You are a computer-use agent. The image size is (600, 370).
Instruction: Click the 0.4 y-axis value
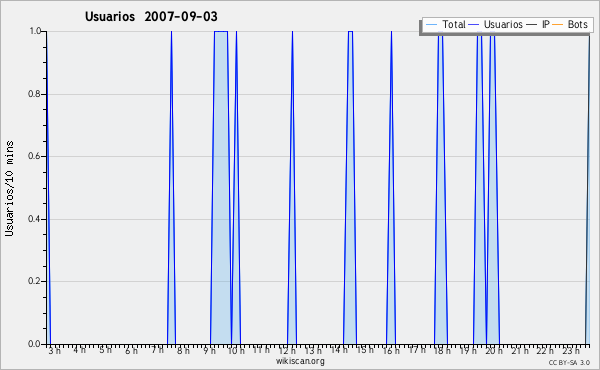35,219
